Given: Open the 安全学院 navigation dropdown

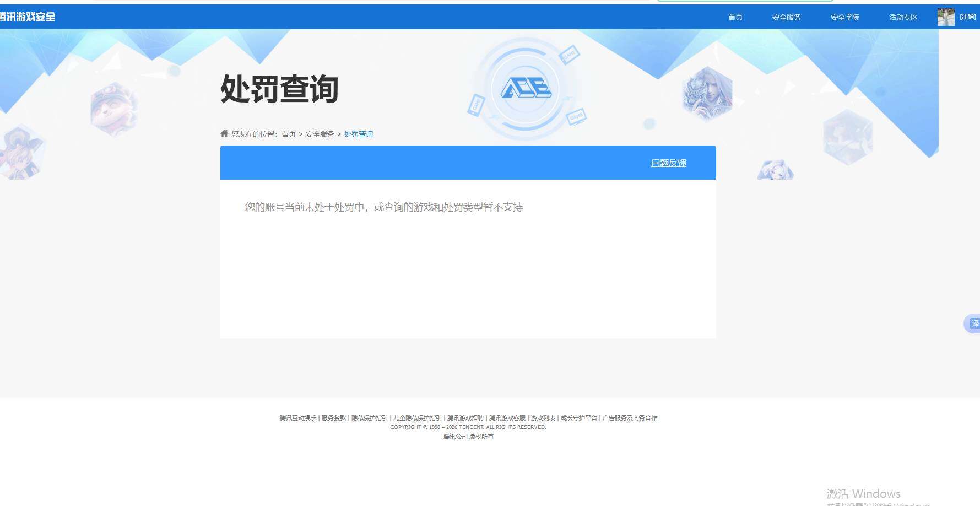Looking at the screenshot, I should pos(844,17).
